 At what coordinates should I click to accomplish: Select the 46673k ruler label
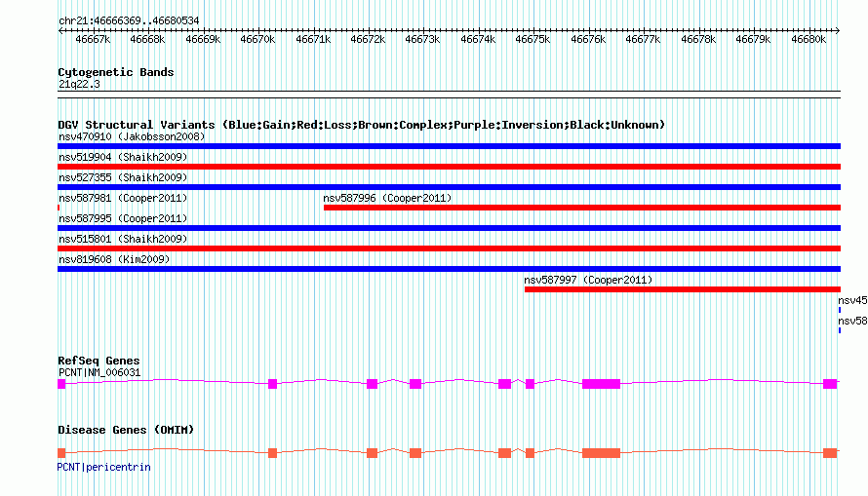pyautogui.click(x=422, y=40)
